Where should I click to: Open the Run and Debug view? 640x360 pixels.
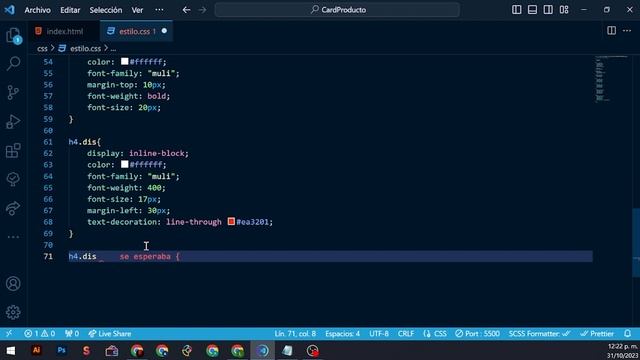pyautogui.click(x=13, y=121)
